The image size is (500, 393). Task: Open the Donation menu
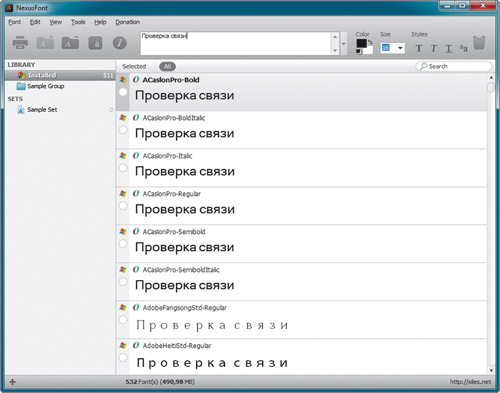tap(127, 22)
